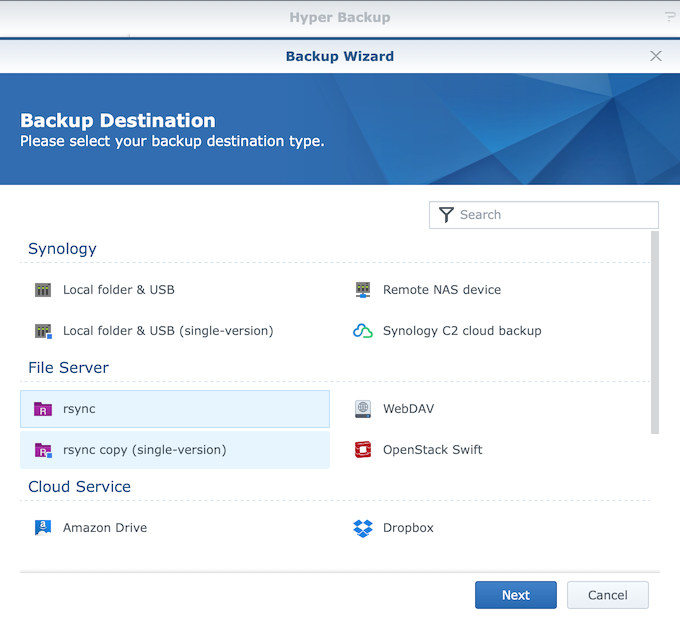Viewport: 680px width, 617px height.
Task: Click the search filter funnel icon
Action: click(x=446, y=215)
